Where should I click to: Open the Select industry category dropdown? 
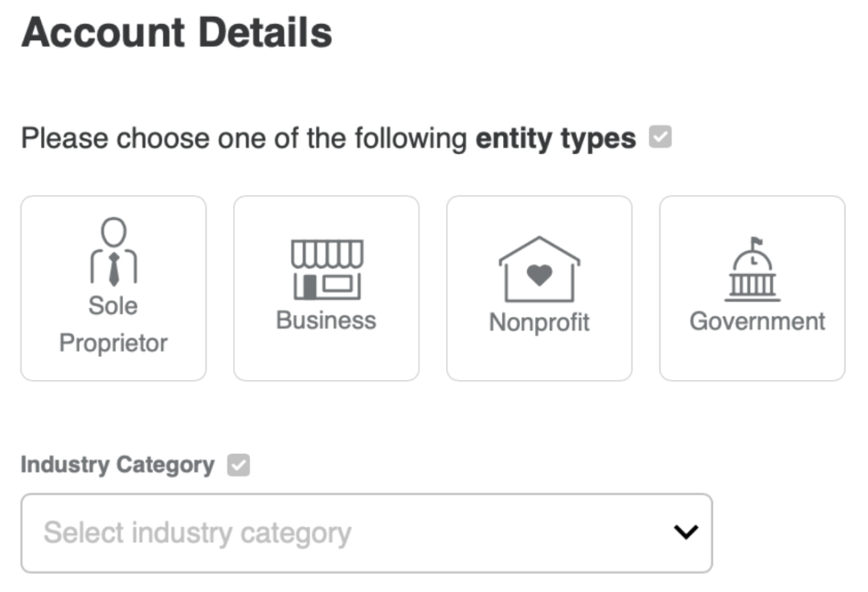366,533
